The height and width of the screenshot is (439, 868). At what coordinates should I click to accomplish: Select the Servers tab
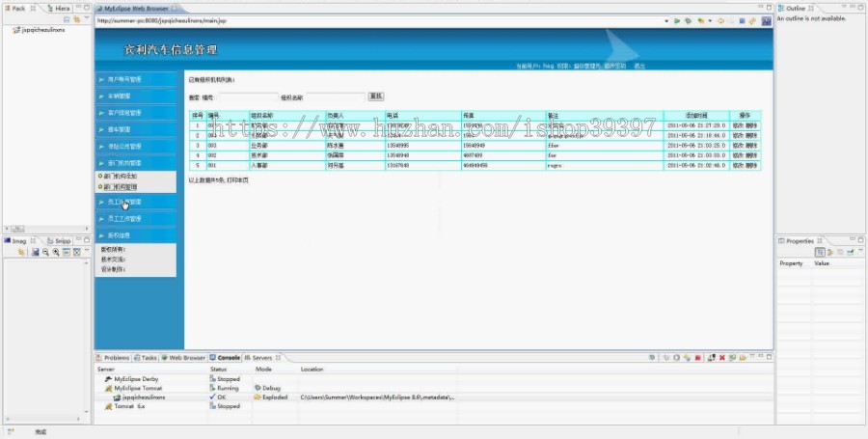coord(261,358)
